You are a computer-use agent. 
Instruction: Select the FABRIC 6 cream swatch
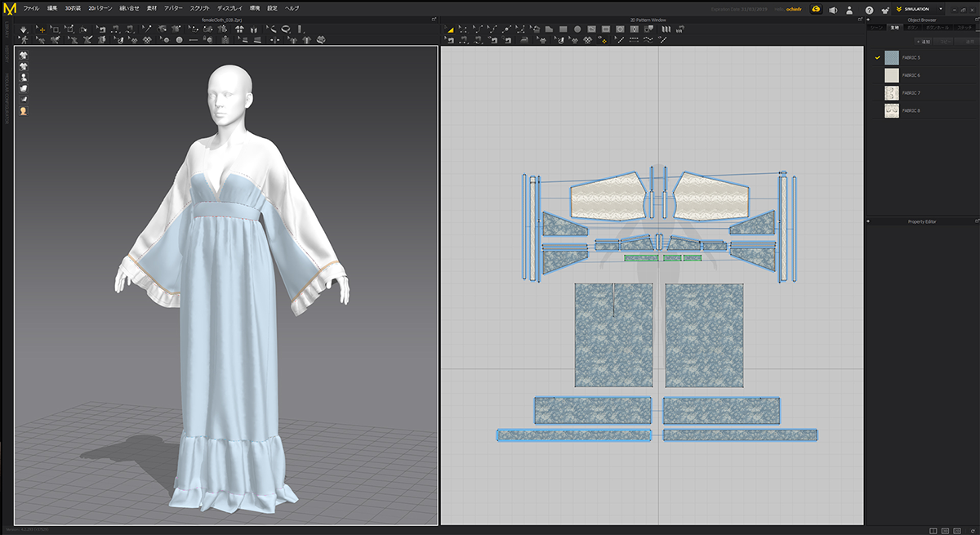(x=892, y=74)
